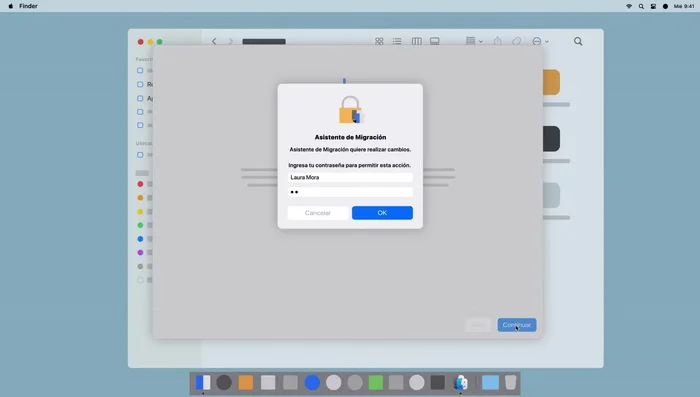The height and width of the screenshot is (397, 700).
Task: Click the Laura Mora username field
Action: coord(350,177)
